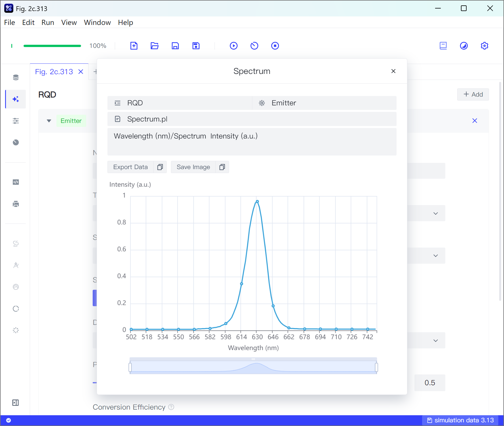Open the third dropdown chevron behind dialog
504x426 pixels.
[x=436, y=340]
